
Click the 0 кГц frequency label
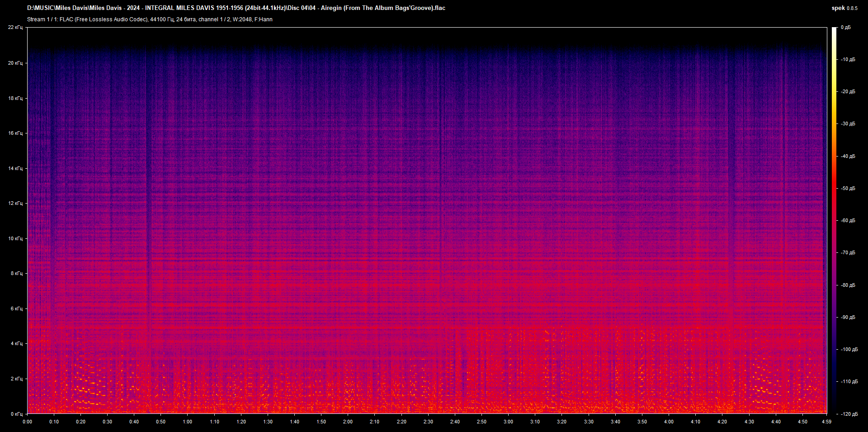click(x=17, y=414)
